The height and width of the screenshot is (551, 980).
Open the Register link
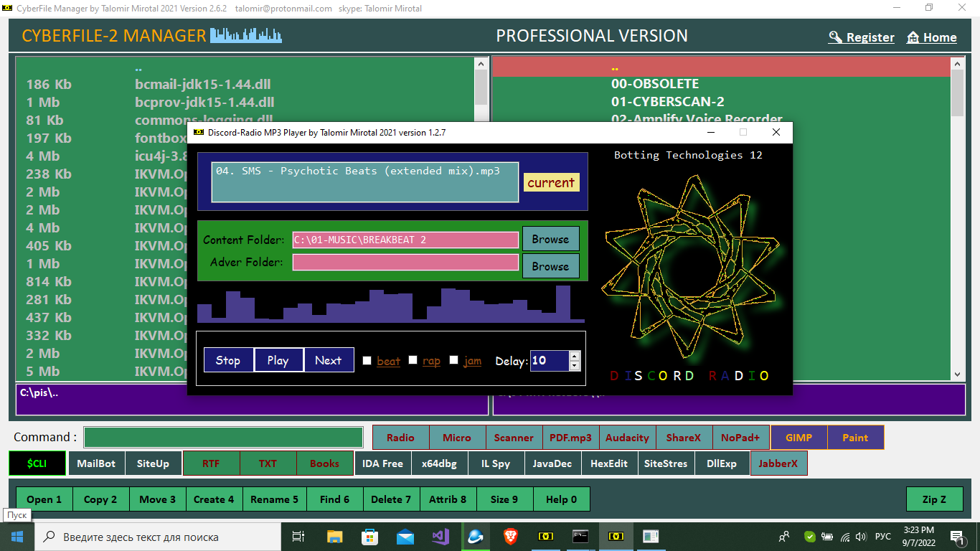pyautogui.click(x=862, y=37)
